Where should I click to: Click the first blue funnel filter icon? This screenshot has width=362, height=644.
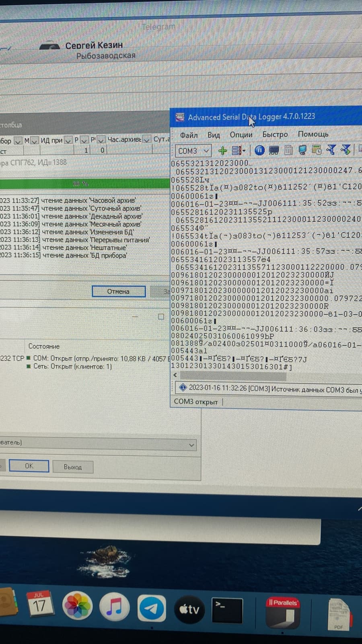[x=331, y=150]
